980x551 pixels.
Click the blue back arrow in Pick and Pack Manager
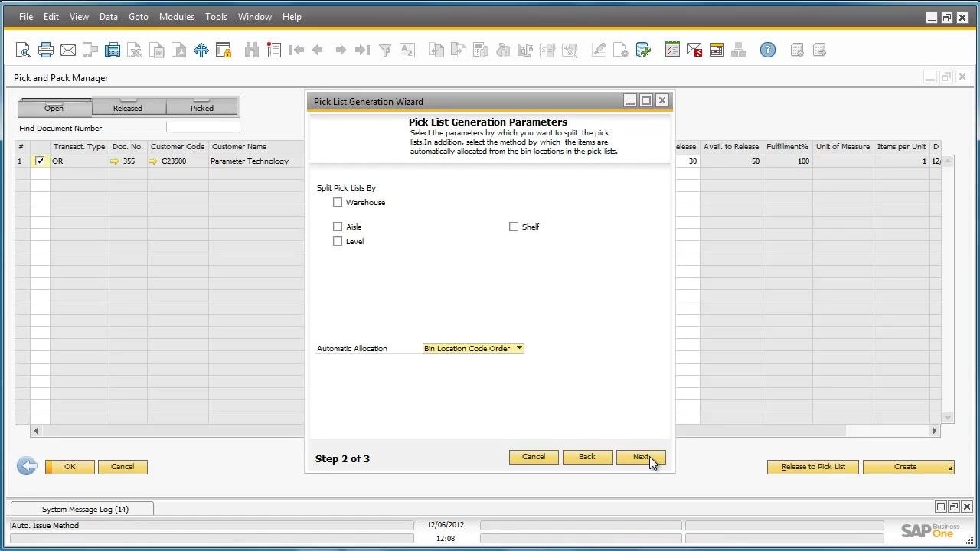[x=27, y=466]
